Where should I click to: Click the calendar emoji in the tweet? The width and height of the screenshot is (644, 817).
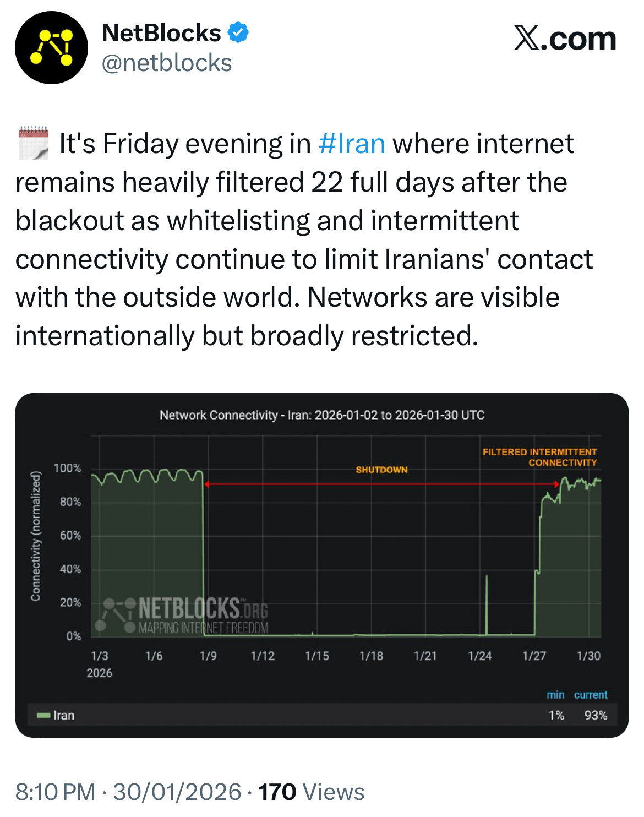(x=34, y=143)
